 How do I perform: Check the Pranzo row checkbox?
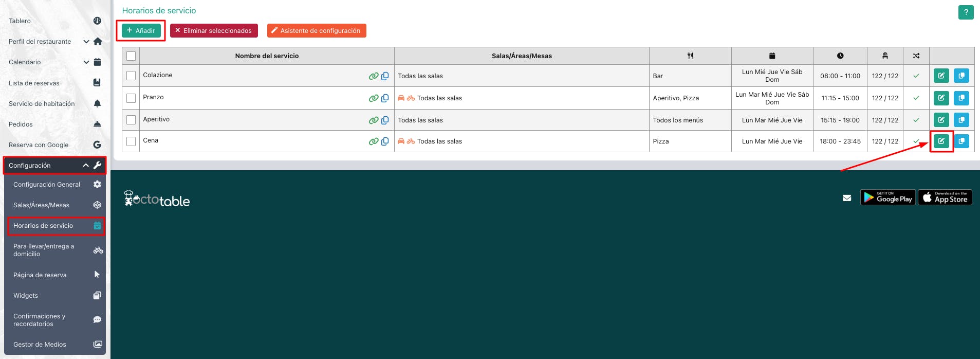click(131, 98)
